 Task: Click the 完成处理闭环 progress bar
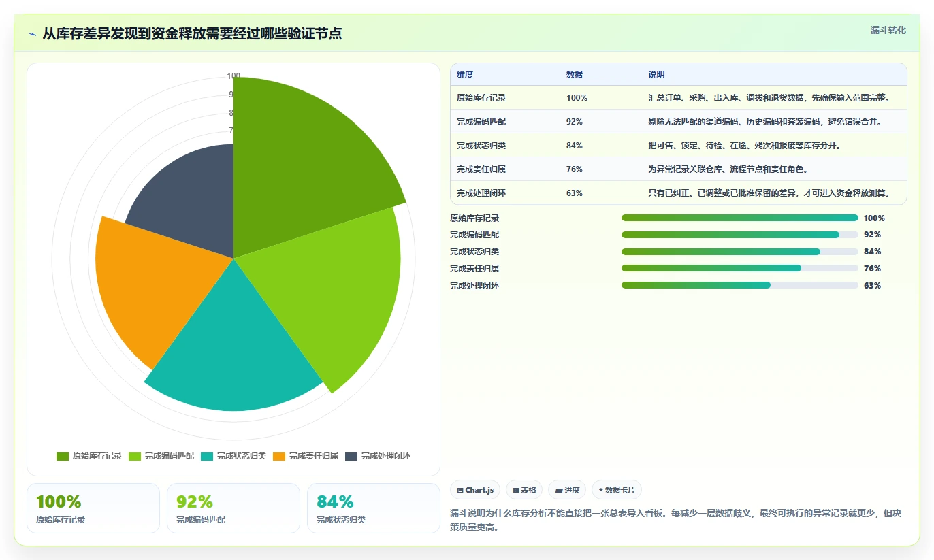tap(740, 286)
